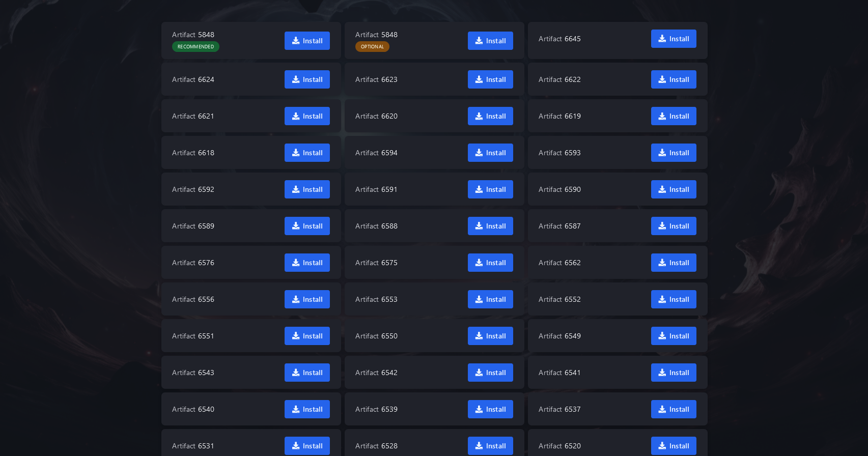This screenshot has width=868, height=456.
Task: Install Artifact 6576
Action: [307, 263]
